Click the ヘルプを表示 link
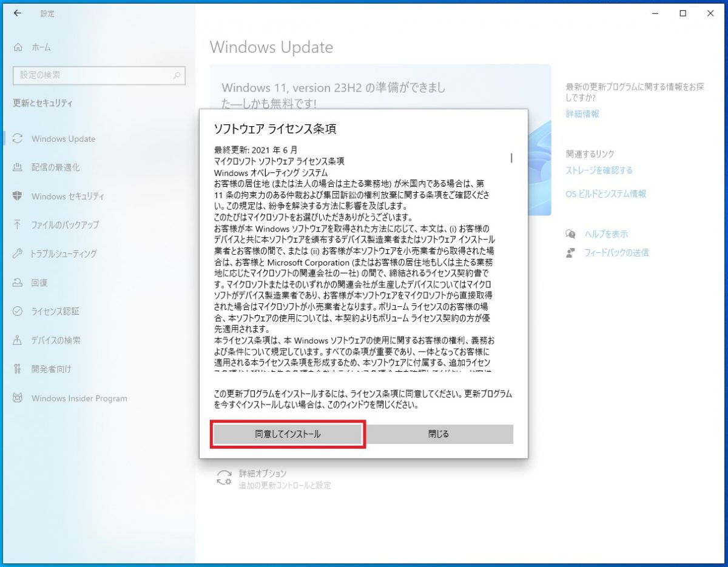This screenshot has height=567, width=728. 605,234
